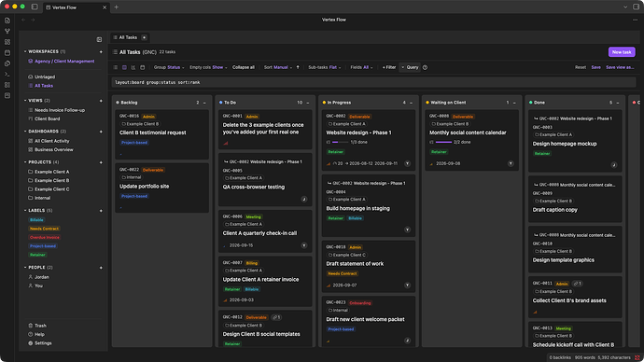
Task: Open the Group Status dropdown
Action: [169, 67]
